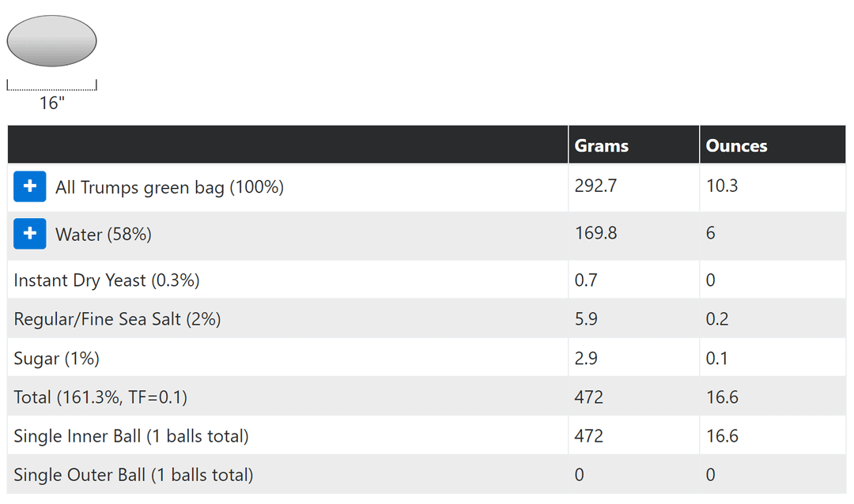The image size is (854, 504).
Task: Click the 2.9 grams sugar value
Action: coord(586,358)
